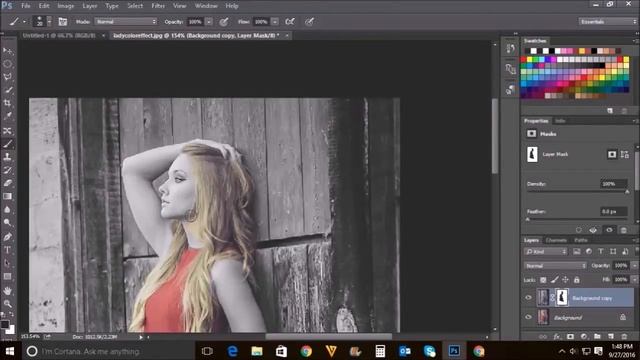
Task: Select the Rectangle shape tool
Action: 7,276
